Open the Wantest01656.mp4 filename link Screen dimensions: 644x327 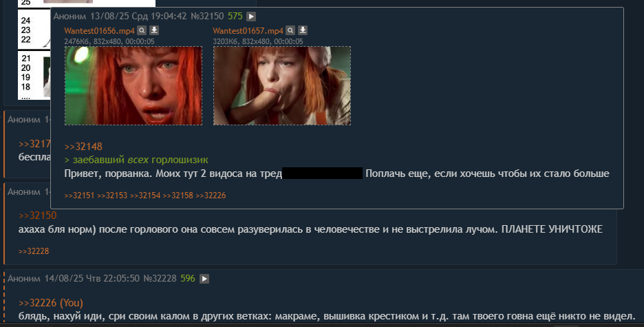(x=99, y=31)
